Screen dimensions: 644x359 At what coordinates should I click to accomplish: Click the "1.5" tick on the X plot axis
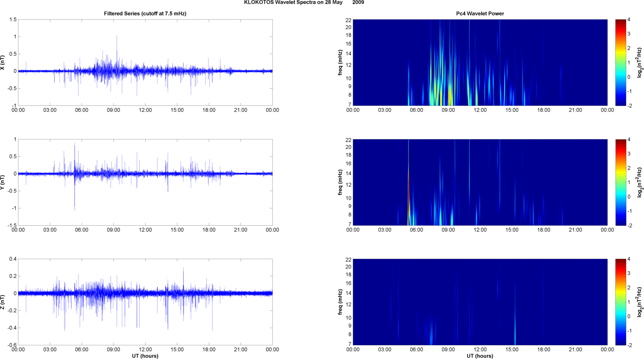13,20
